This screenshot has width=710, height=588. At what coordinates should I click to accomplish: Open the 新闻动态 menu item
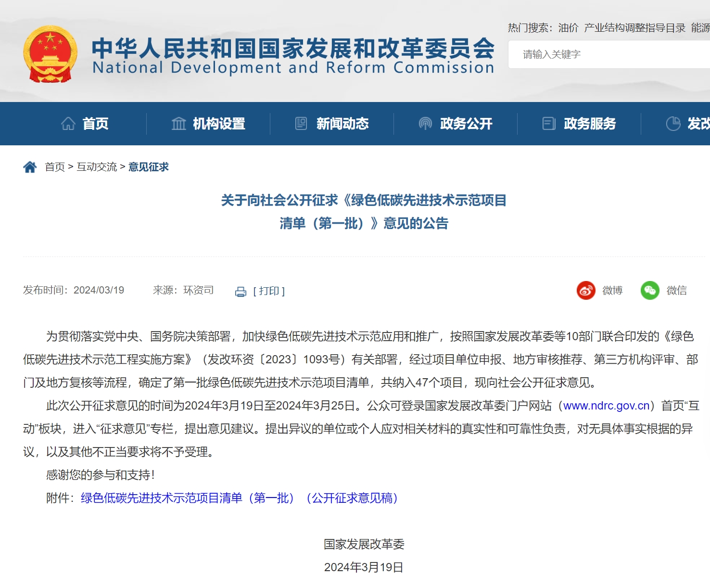coord(342,124)
